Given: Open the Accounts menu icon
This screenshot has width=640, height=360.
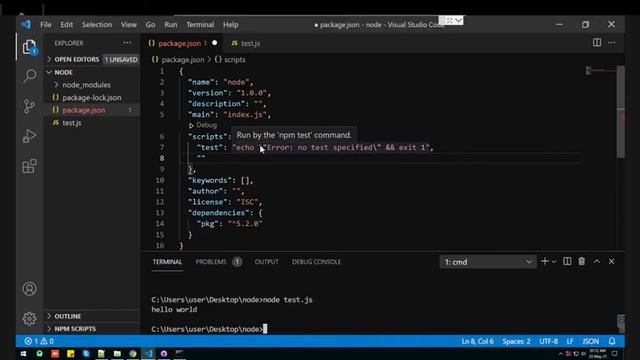Looking at the screenshot, I should tap(29, 289).
